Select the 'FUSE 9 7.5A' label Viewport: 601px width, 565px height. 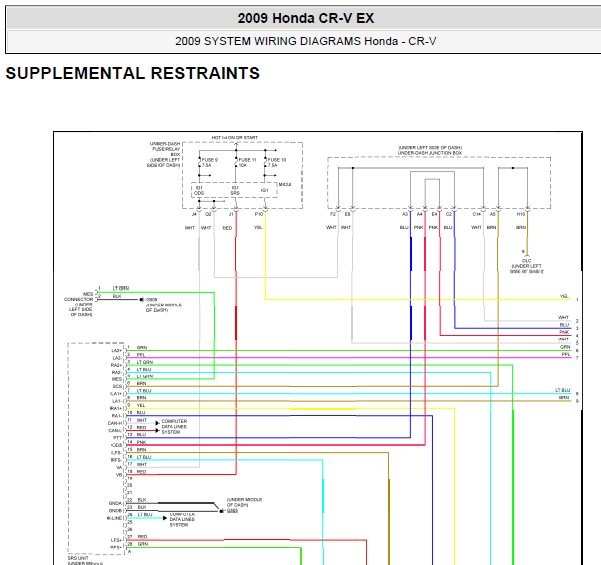pyautogui.click(x=210, y=163)
